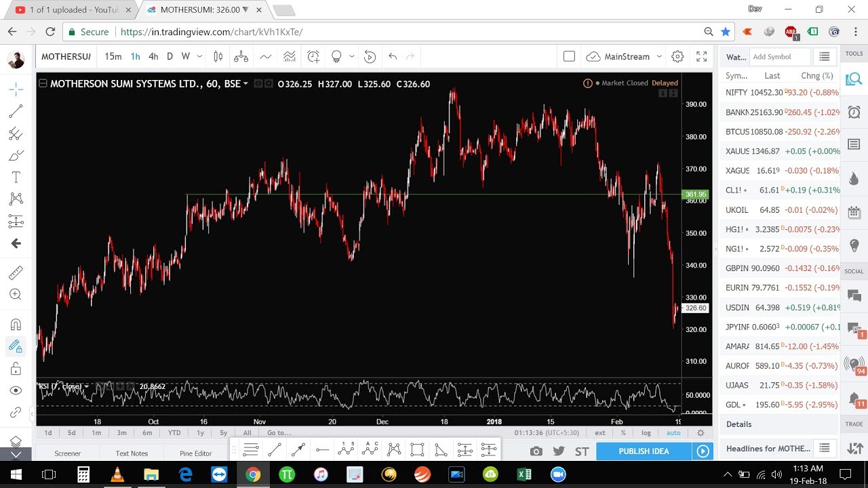868x488 pixels.
Task: Take a chart snapshot with camera icon
Action: [x=536, y=451]
